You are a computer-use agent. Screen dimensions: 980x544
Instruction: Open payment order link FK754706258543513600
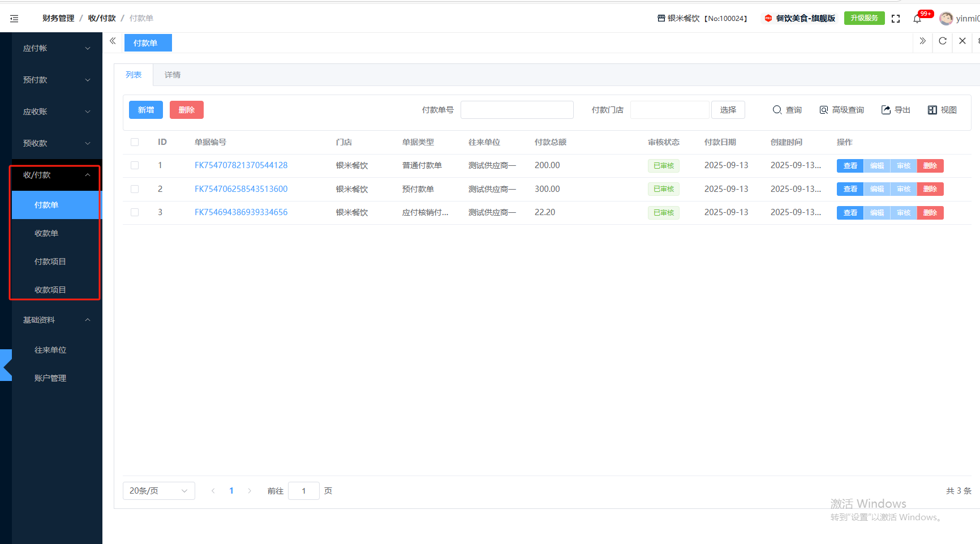click(x=241, y=189)
